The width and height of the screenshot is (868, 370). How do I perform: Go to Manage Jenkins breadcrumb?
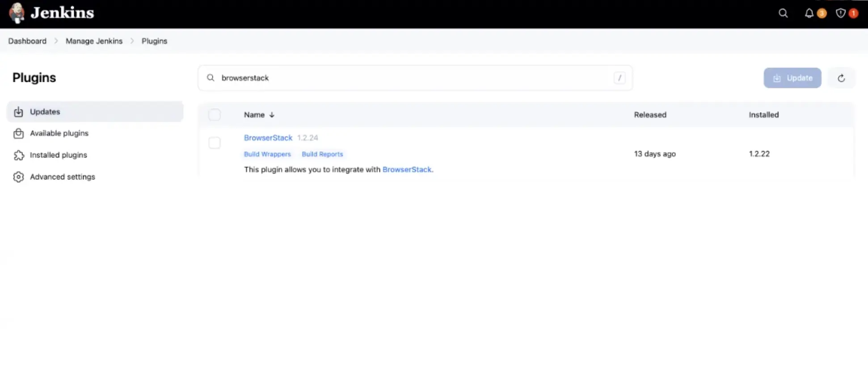94,41
